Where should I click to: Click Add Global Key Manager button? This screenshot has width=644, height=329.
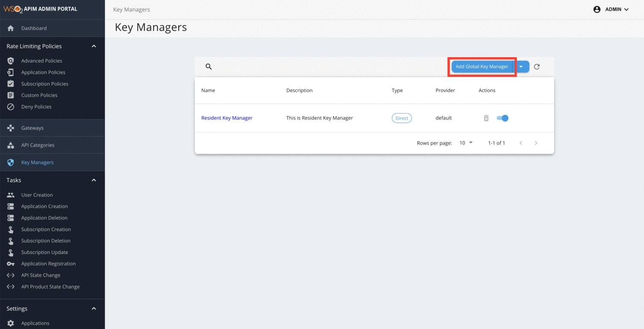(x=482, y=67)
